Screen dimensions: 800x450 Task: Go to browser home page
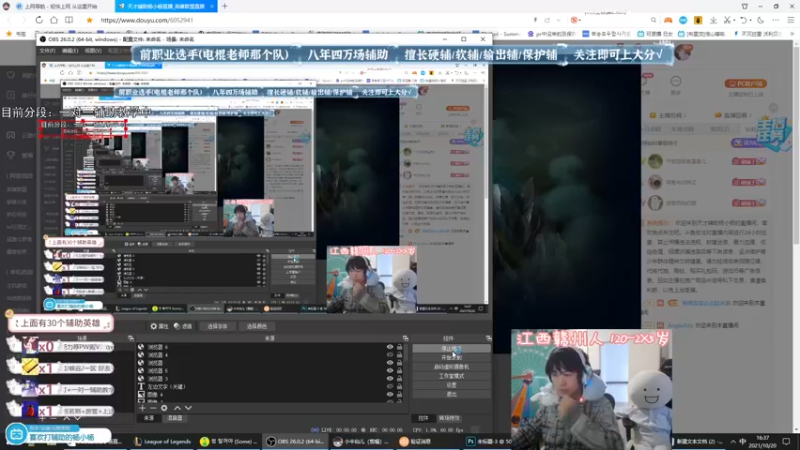(x=54, y=20)
